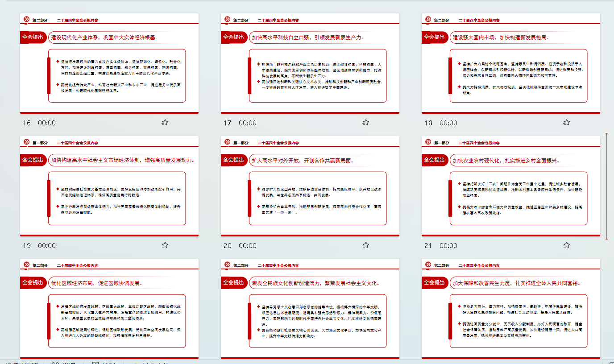Click the 00:00 timing under slide 18
The height and width of the screenshot is (364, 614).
click(448, 123)
